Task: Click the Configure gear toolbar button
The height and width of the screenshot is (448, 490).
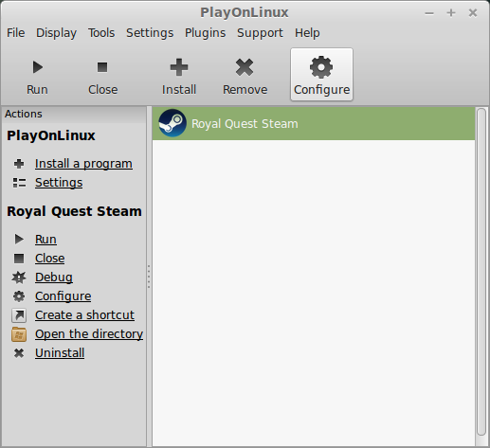Action: pos(321,75)
